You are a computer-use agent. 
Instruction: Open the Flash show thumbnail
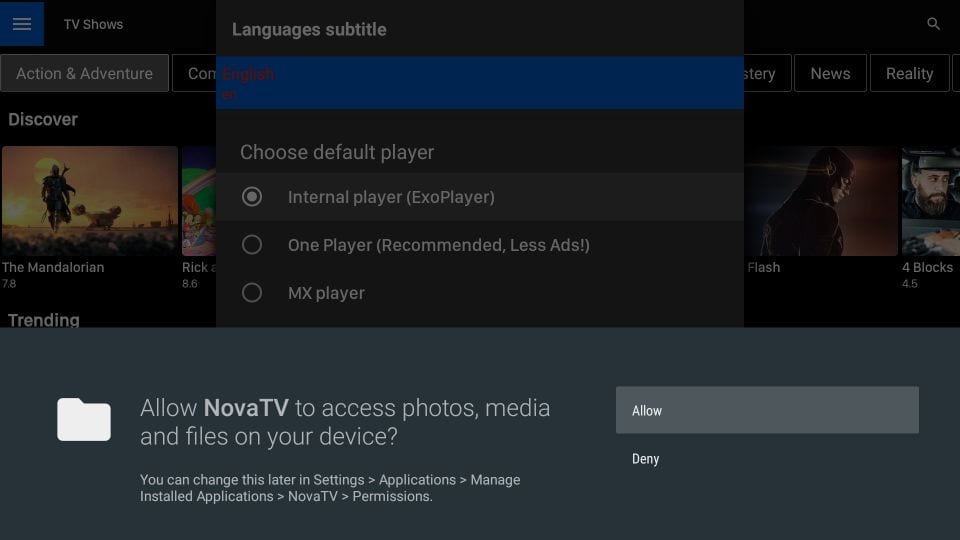click(821, 201)
